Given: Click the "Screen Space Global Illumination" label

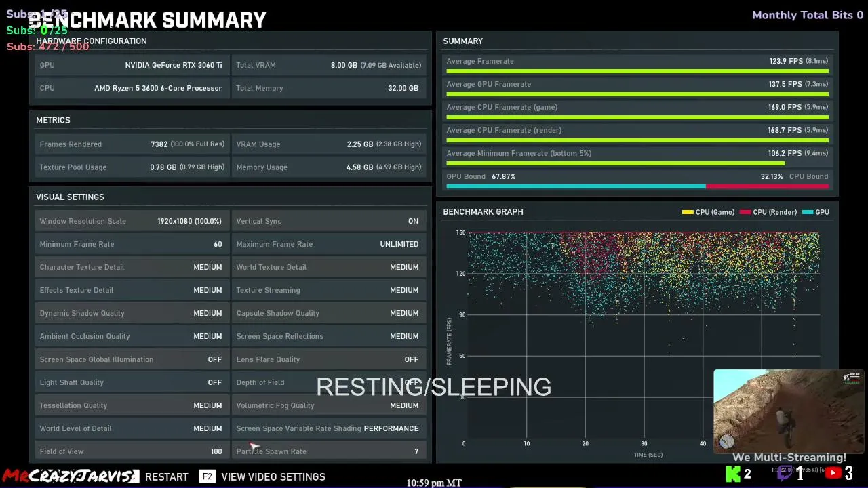Looking at the screenshot, I should pos(96,359).
